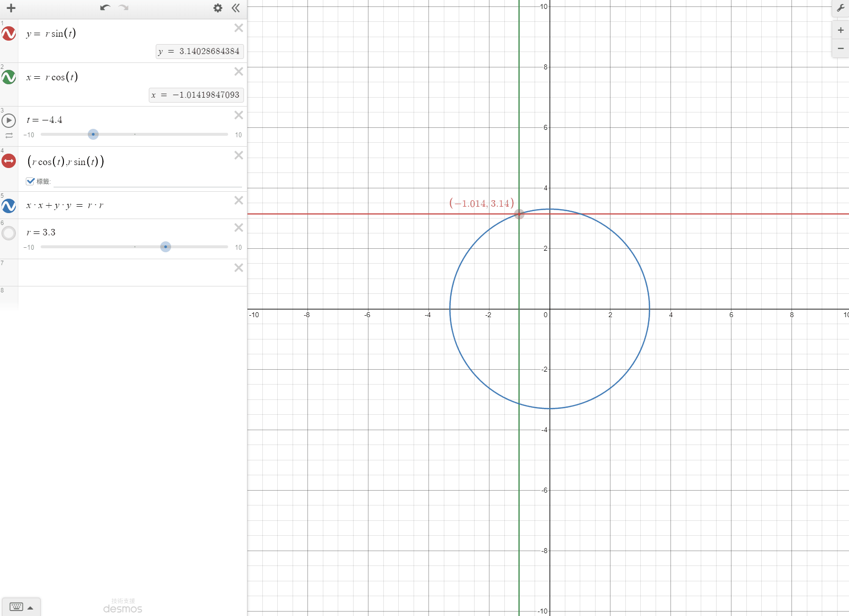Viewport: 849px width, 616px height.
Task: Hide the red y = r sin(t) graph
Action: click(x=9, y=34)
